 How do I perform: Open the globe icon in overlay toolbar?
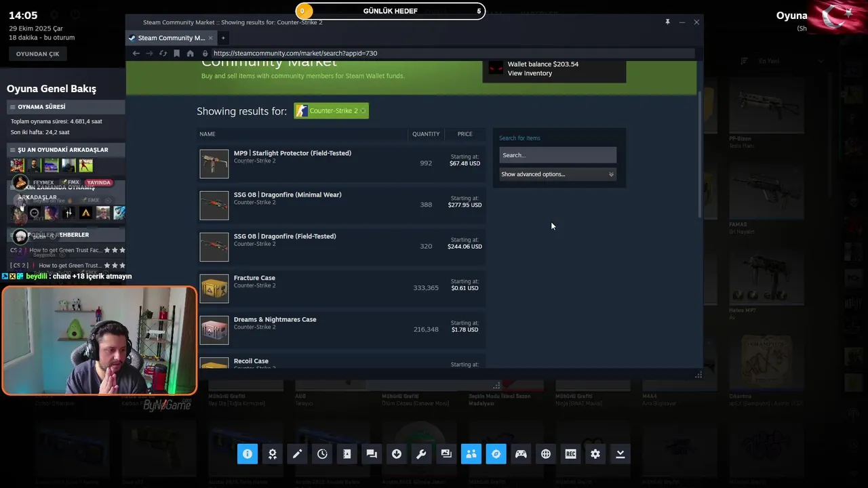point(546,454)
